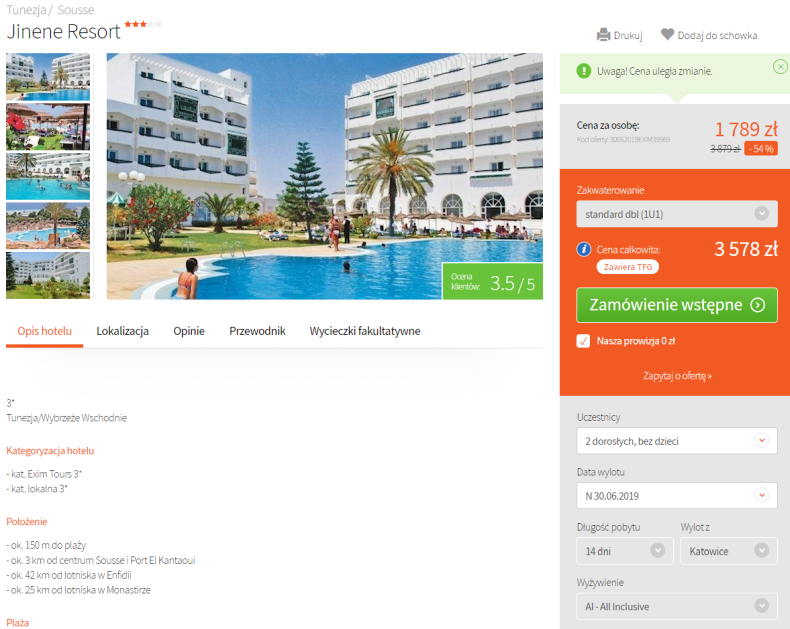790x629 pixels.
Task: Switch to the Lokalizacja tab
Action: tap(122, 331)
